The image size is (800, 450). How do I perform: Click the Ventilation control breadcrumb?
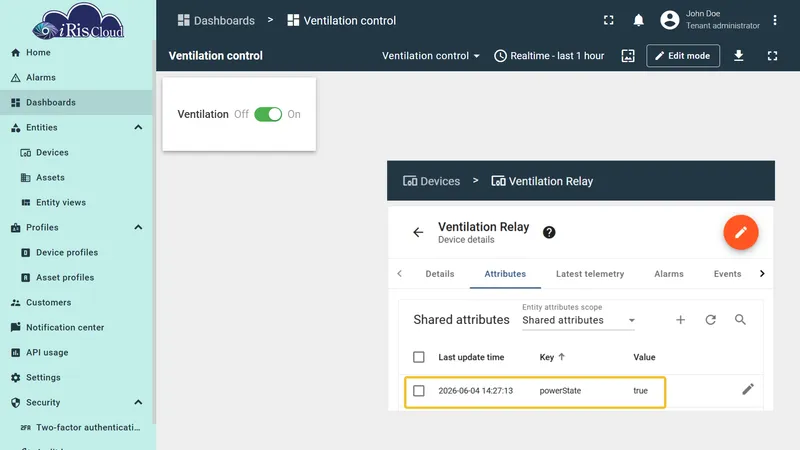pyautogui.click(x=342, y=20)
